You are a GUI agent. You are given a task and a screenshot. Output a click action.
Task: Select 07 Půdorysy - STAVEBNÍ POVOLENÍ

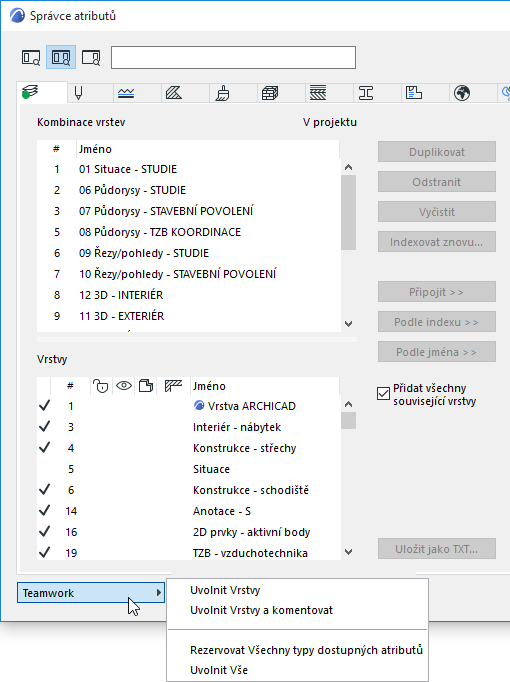[x=189, y=211]
